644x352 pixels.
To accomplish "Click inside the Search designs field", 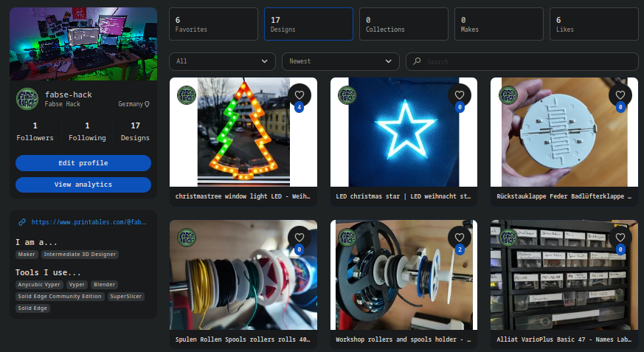I will pos(522,61).
